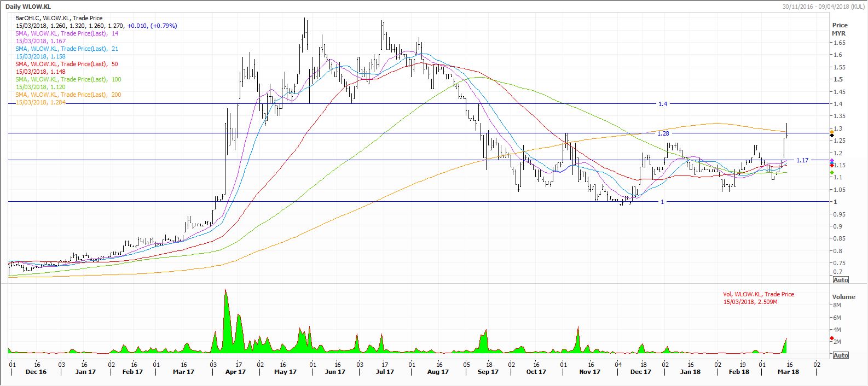Select the 1.28 horizontal line label
Viewport: 868px width, 386px height.
(663, 133)
